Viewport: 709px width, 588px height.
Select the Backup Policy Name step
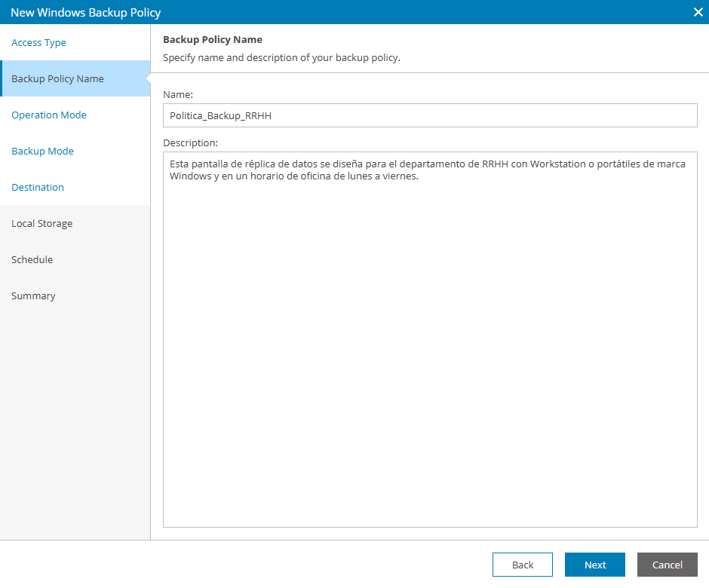(x=58, y=79)
